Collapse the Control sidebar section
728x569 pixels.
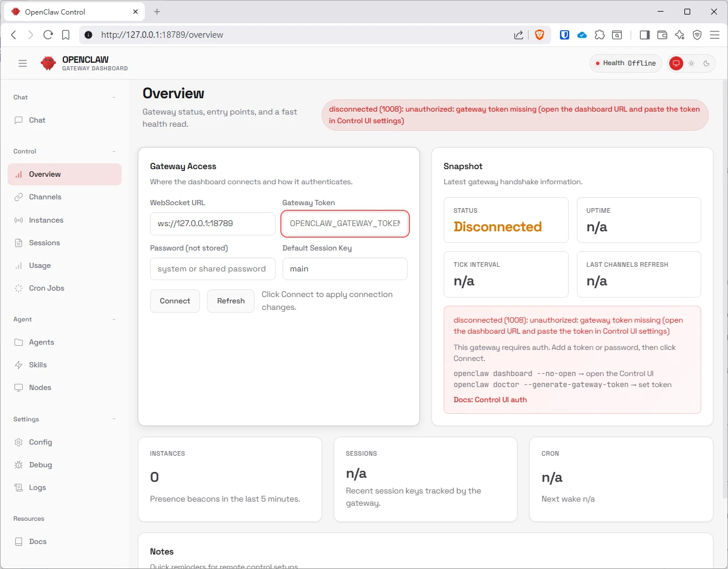click(113, 151)
